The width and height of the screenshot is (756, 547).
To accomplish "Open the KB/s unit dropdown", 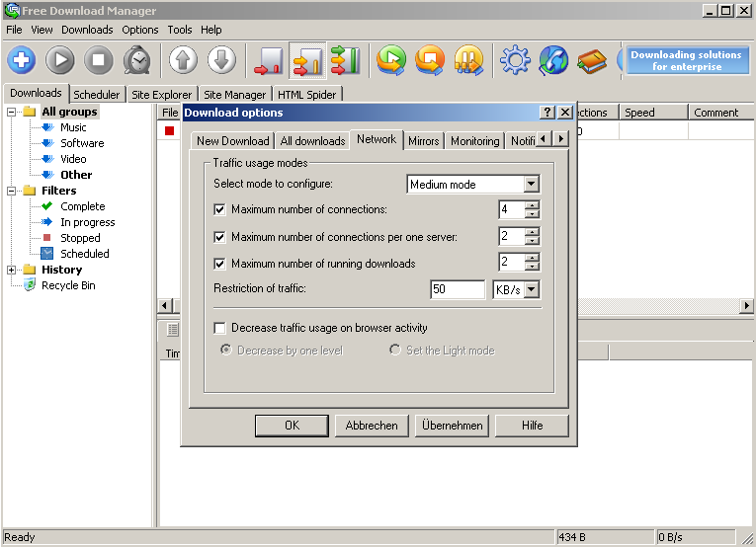I will coord(532,289).
